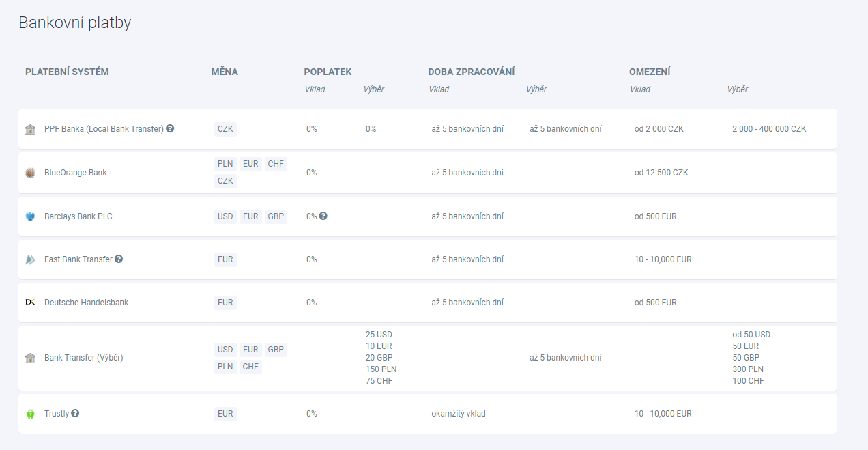Click Bank Transfer (Výběr) 'až 5 bankovních dní' time

pyautogui.click(x=566, y=358)
